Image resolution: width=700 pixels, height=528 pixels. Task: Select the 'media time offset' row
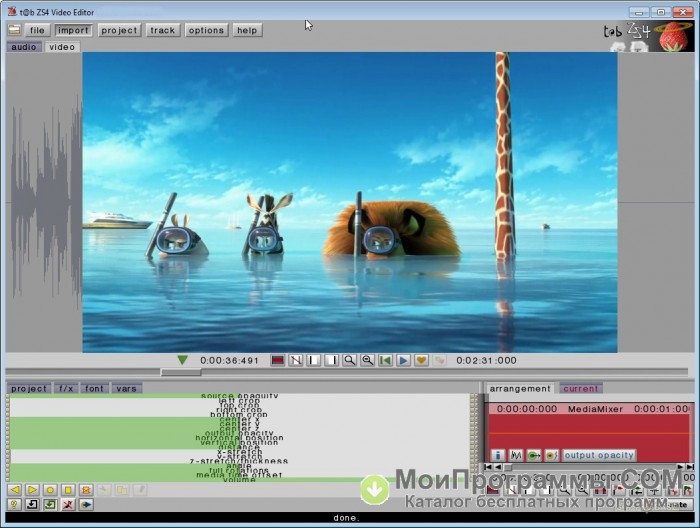pyautogui.click(x=239, y=474)
